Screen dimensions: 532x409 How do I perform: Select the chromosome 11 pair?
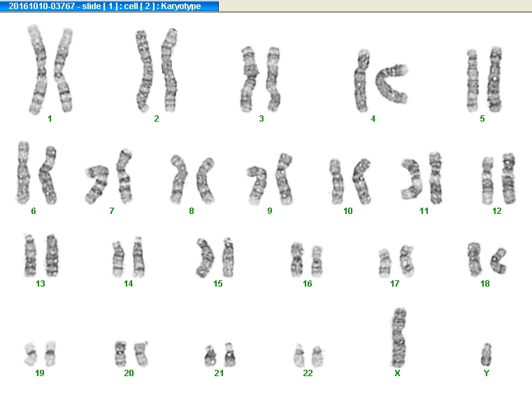422,178
